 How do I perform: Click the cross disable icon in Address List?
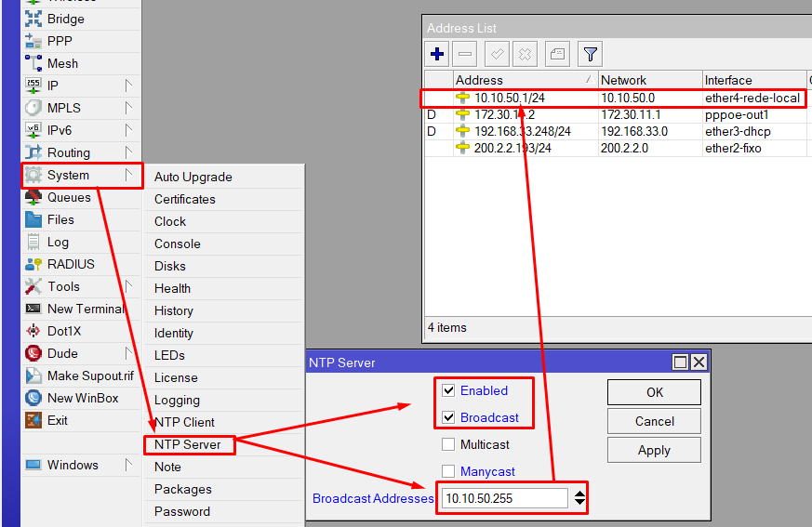point(525,54)
